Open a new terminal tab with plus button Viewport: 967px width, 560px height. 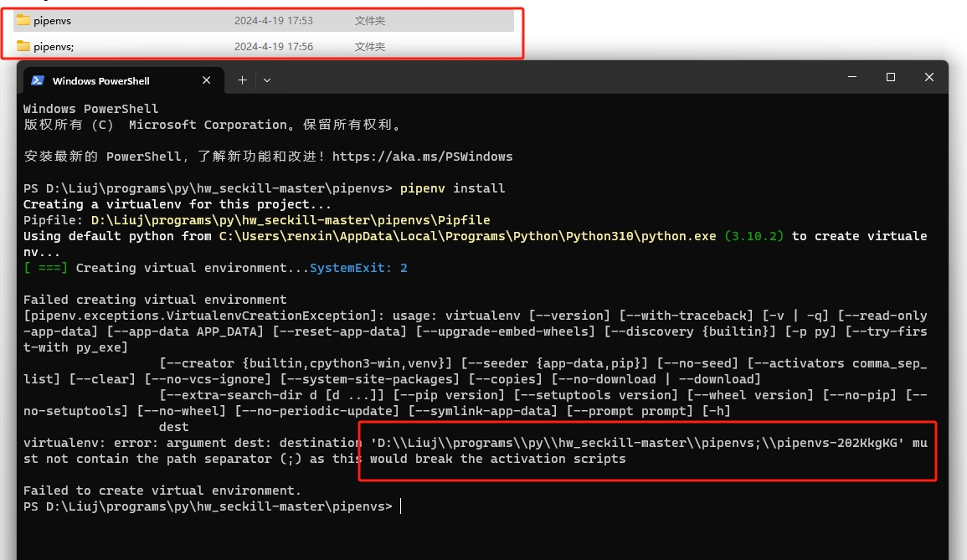(242, 80)
